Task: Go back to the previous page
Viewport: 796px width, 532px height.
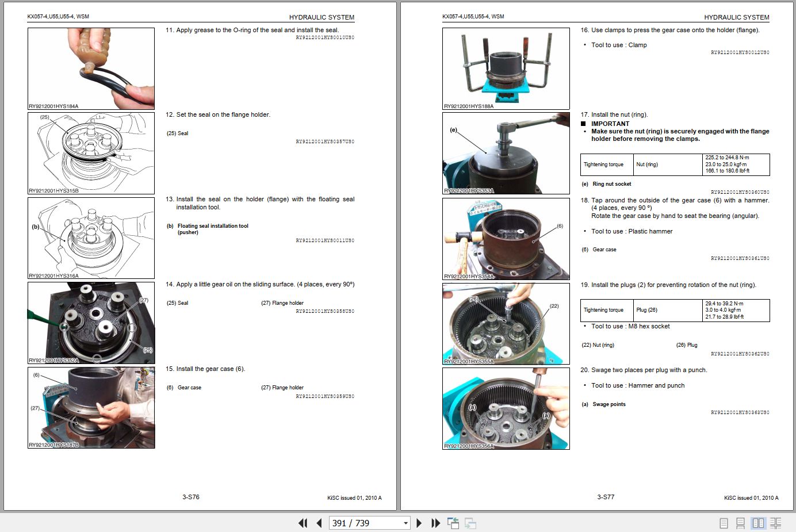Action: 319,523
